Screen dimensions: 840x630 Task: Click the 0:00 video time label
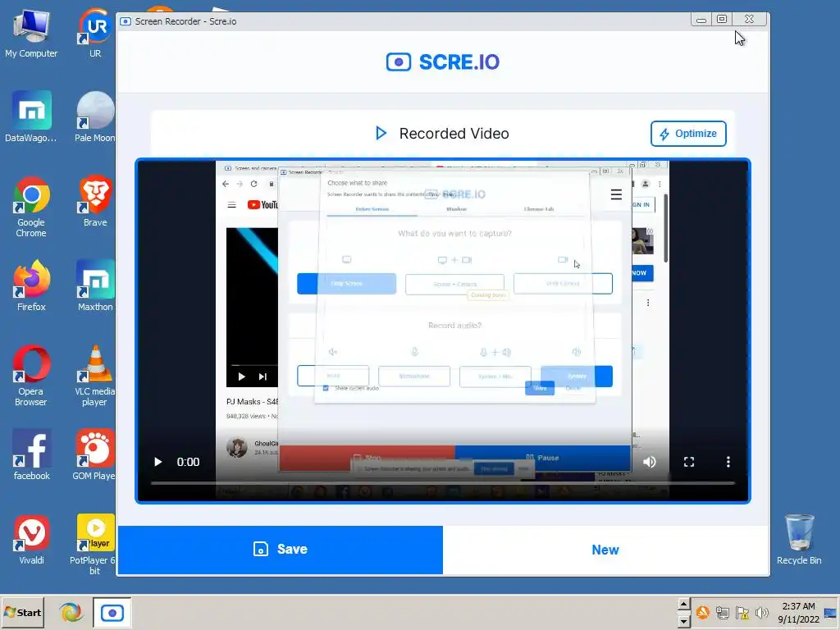coord(188,462)
